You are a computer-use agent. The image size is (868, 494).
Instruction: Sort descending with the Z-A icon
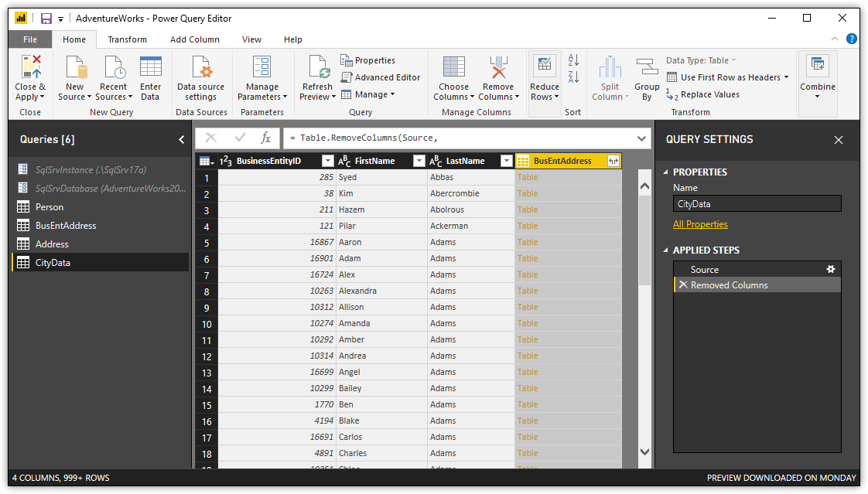[573, 77]
